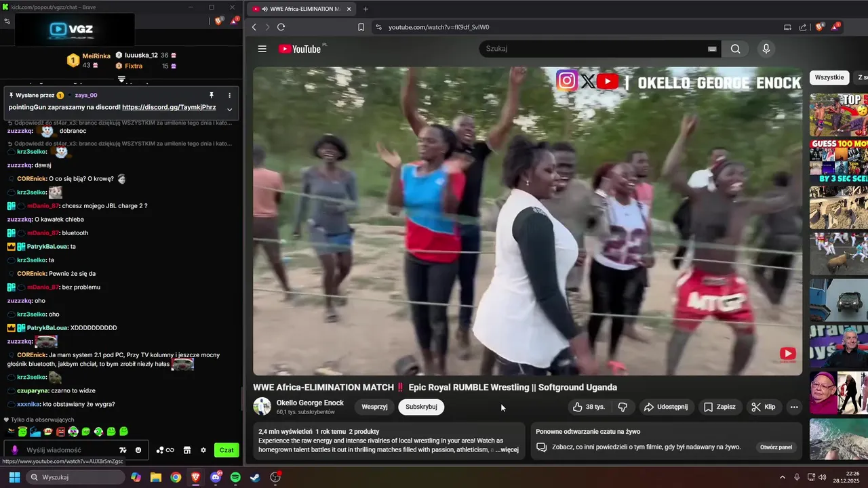Click the czuparyna username in chat

point(33,390)
